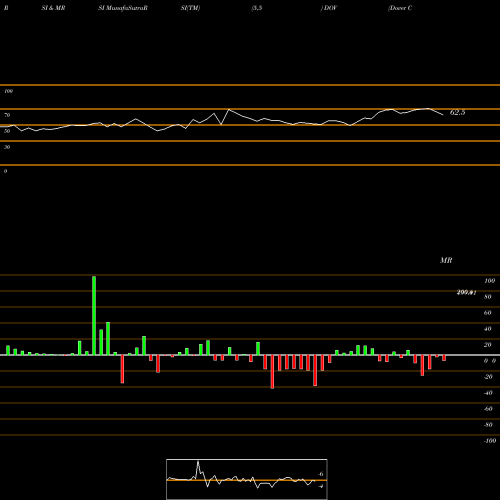The height and width of the screenshot is (500, 500).
Task: Click the 70 label on RSI axis
Action: pyautogui.click(x=7, y=115)
